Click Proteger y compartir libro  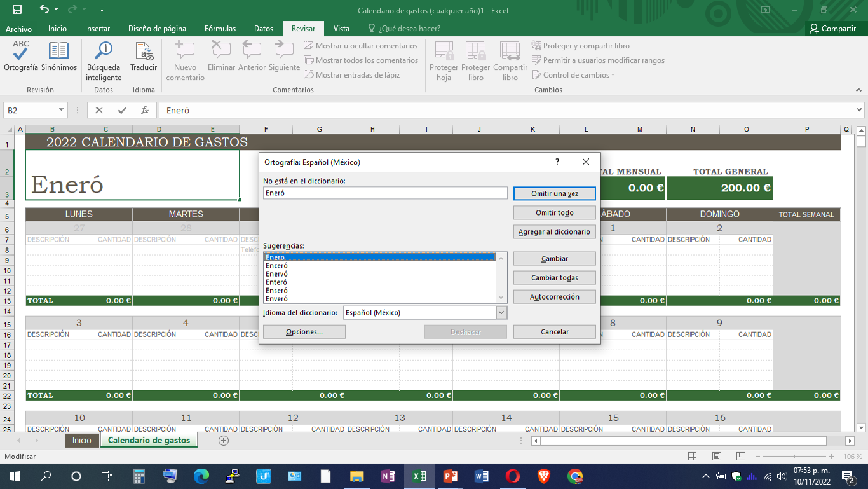click(x=580, y=46)
